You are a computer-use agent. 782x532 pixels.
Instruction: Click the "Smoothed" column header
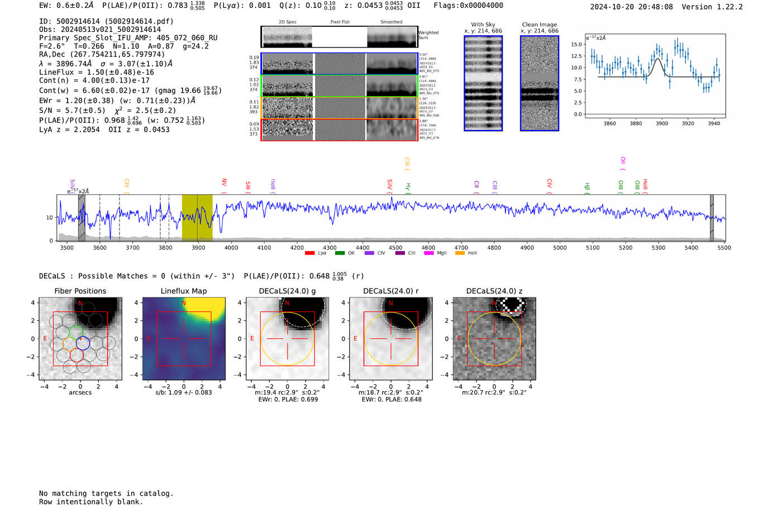(x=392, y=22)
